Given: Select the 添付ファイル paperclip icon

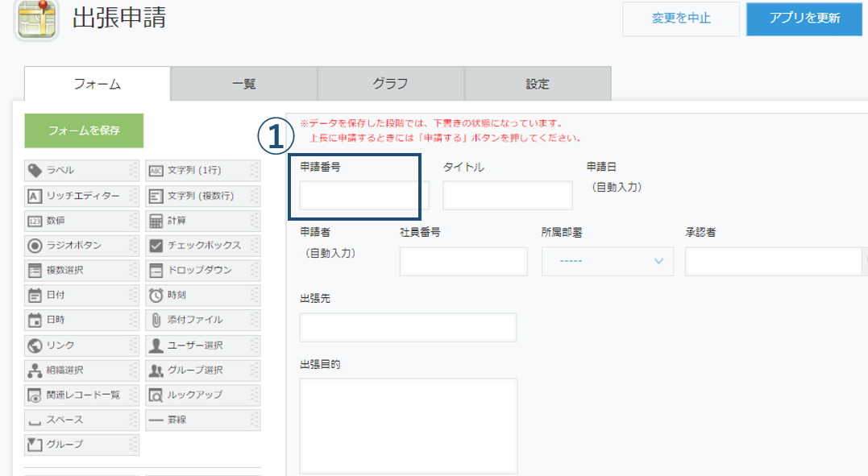Looking at the screenshot, I should pos(156,320).
